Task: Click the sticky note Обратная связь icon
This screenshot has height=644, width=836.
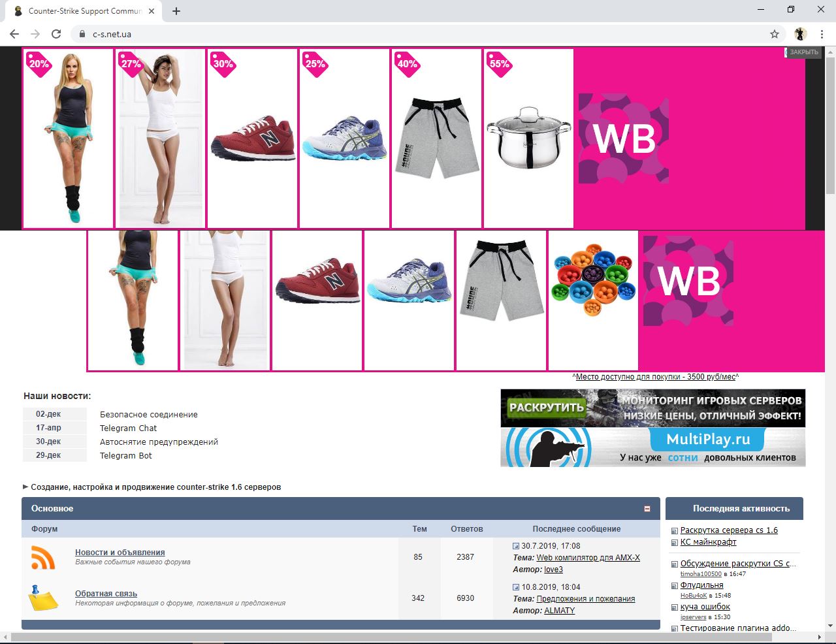Action: [x=43, y=598]
